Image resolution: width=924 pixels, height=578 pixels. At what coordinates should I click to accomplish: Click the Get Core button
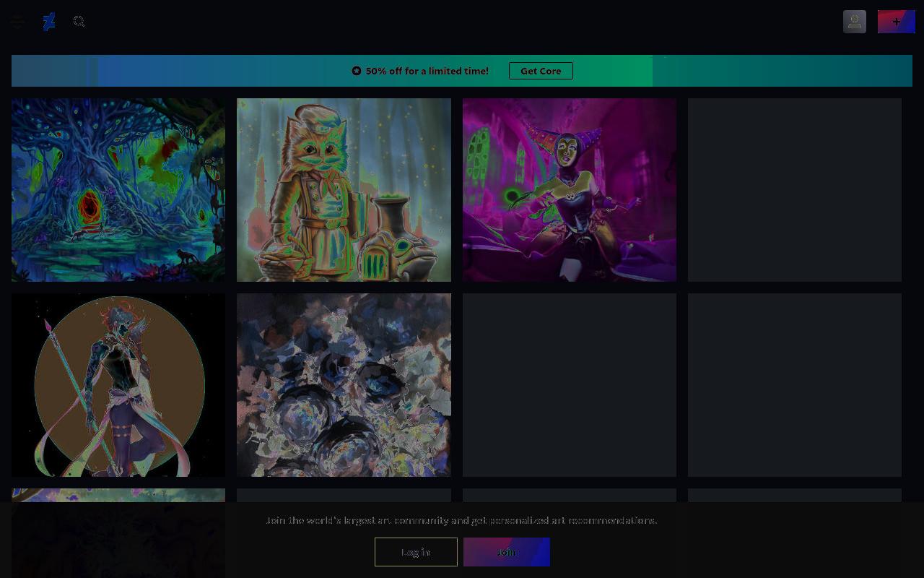(x=541, y=71)
